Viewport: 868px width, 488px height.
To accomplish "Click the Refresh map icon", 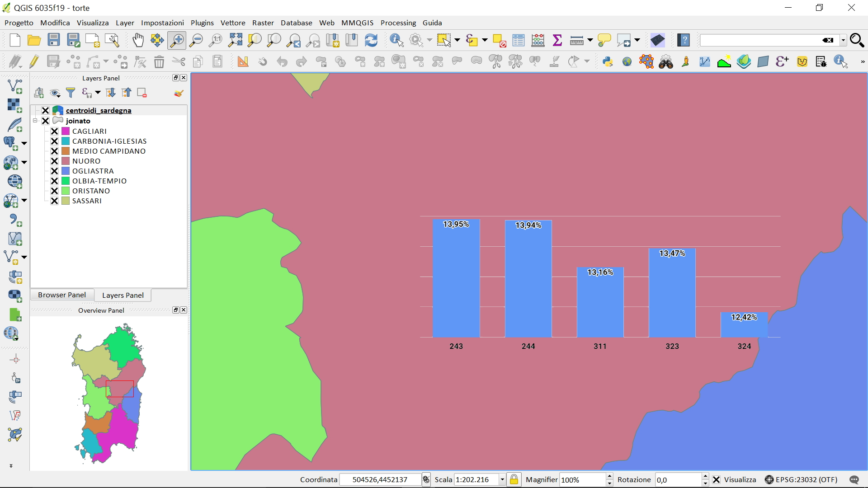I will click(x=371, y=40).
